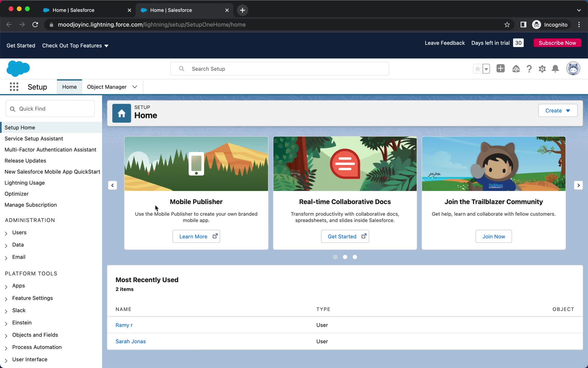Image resolution: width=588 pixels, height=368 pixels.
Task: Click the site lock icon in address bar
Action: (x=51, y=25)
